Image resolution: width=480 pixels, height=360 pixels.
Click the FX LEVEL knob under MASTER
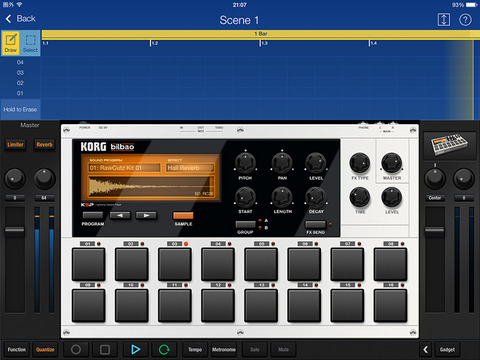[392, 197]
